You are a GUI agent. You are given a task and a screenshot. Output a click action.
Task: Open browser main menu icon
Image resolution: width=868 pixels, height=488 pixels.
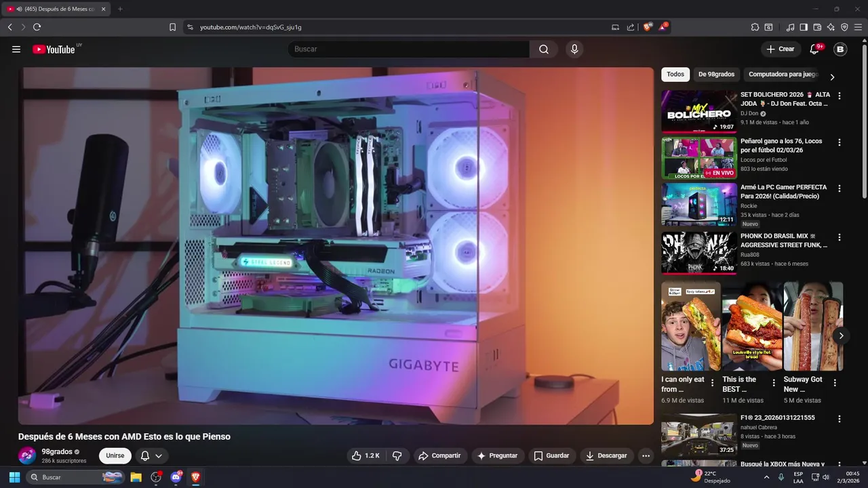coord(858,27)
